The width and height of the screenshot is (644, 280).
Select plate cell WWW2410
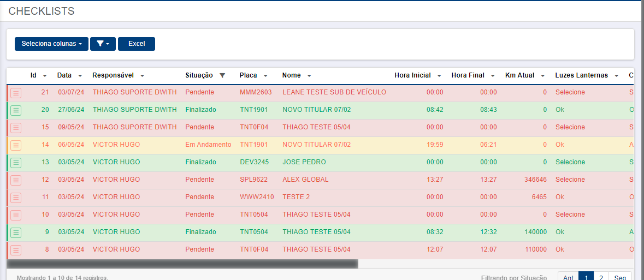[x=257, y=197]
